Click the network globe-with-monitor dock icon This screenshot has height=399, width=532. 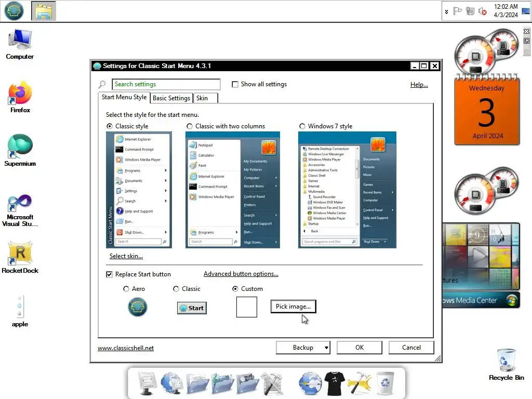click(x=171, y=383)
